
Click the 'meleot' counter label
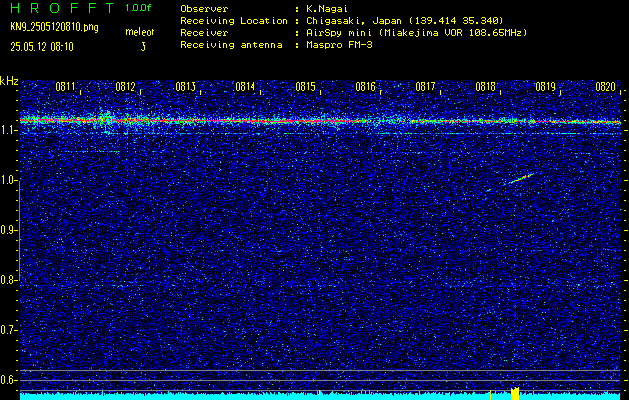pyautogui.click(x=140, y=32)
